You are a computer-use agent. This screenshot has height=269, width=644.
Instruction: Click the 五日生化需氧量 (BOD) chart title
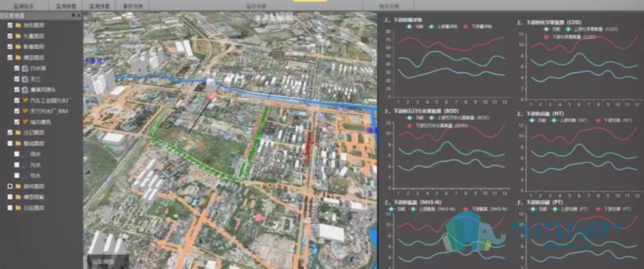[422, 111]
